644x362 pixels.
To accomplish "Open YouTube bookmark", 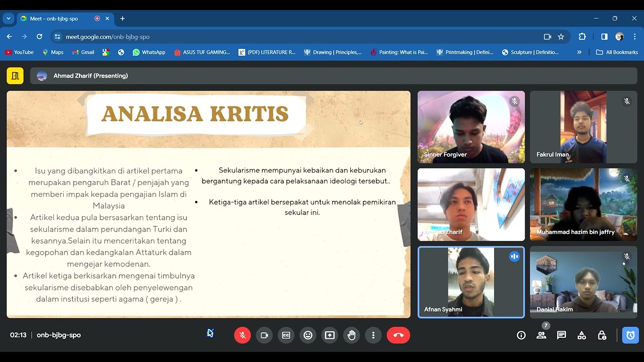I will tap(19, 52).
